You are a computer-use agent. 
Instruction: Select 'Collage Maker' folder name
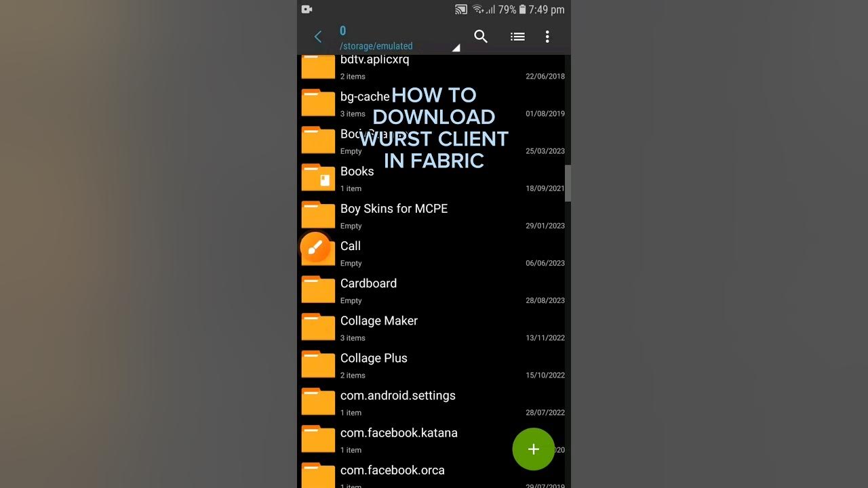click(x=379, y=321)
